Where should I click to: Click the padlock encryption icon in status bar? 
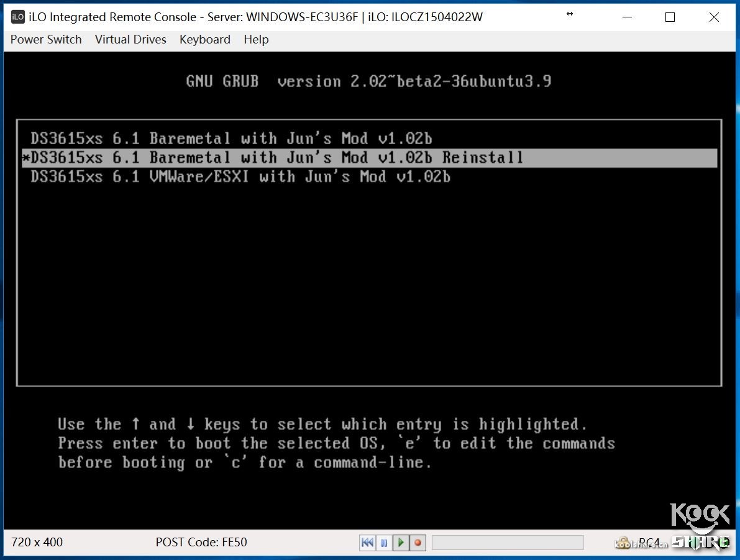pyautogui.click(x=623, y=543)
